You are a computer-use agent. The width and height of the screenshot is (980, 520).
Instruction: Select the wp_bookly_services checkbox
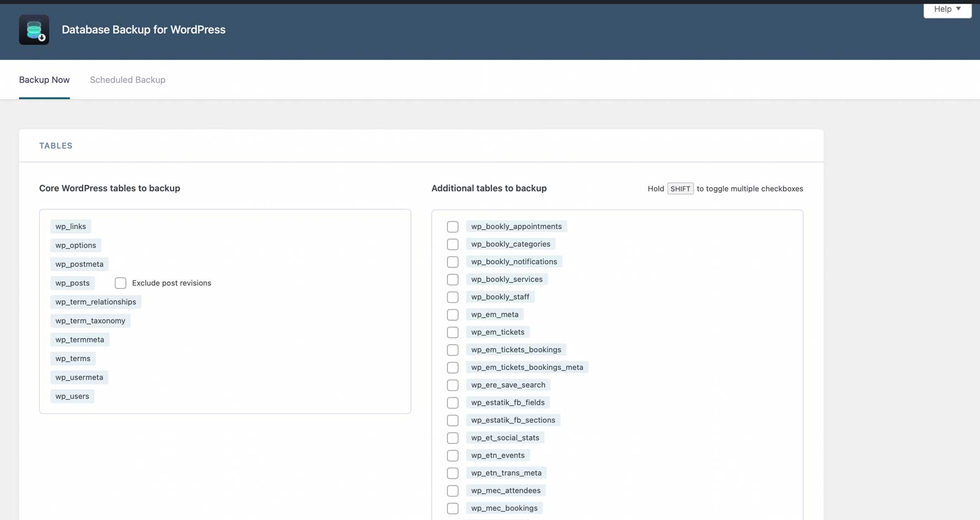coord(452,279)
